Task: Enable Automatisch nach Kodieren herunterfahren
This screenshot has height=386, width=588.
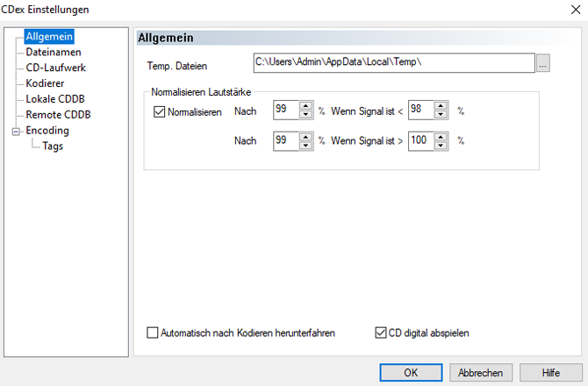Action: (153, 332)
